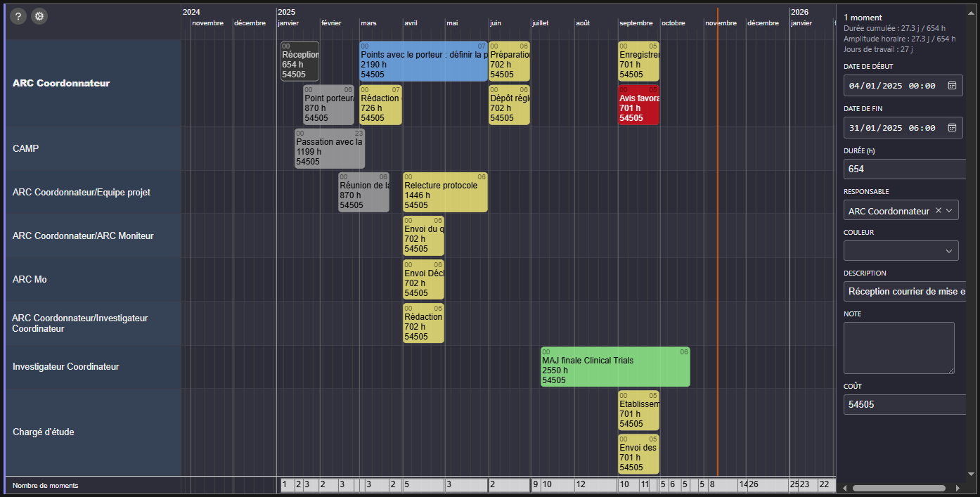Select the ARC Coordonnateur row label
This screenshot has width=980, height=497.
[61, 83]
